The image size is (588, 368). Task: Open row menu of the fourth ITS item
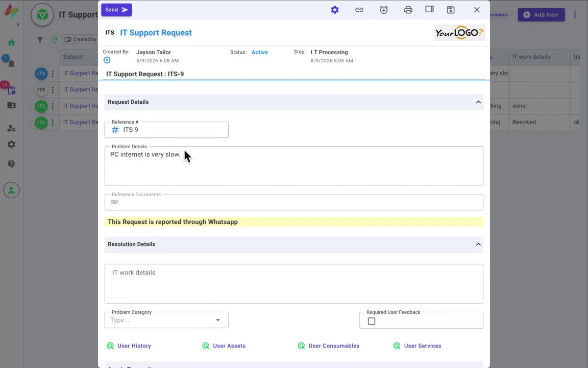pyautogui.click(x=53, y=123)
